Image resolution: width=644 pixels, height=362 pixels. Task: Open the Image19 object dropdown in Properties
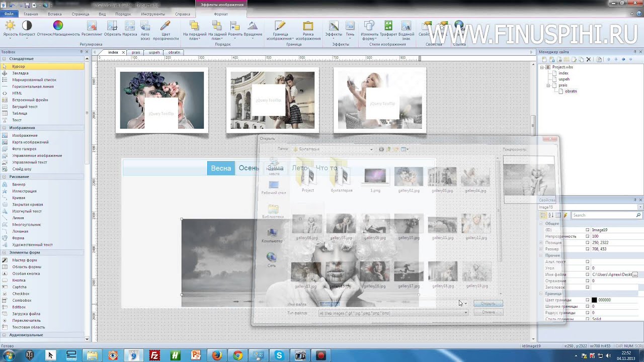tap(640, 207)
